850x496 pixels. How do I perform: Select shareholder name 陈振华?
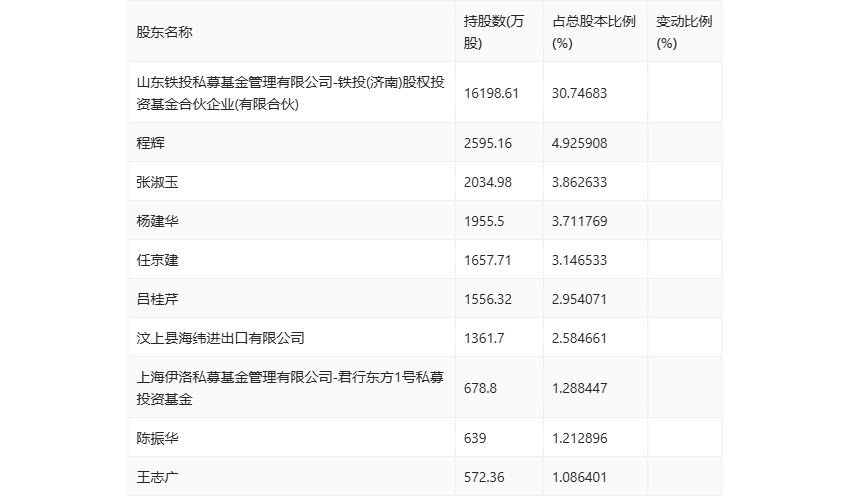point(157,438)
